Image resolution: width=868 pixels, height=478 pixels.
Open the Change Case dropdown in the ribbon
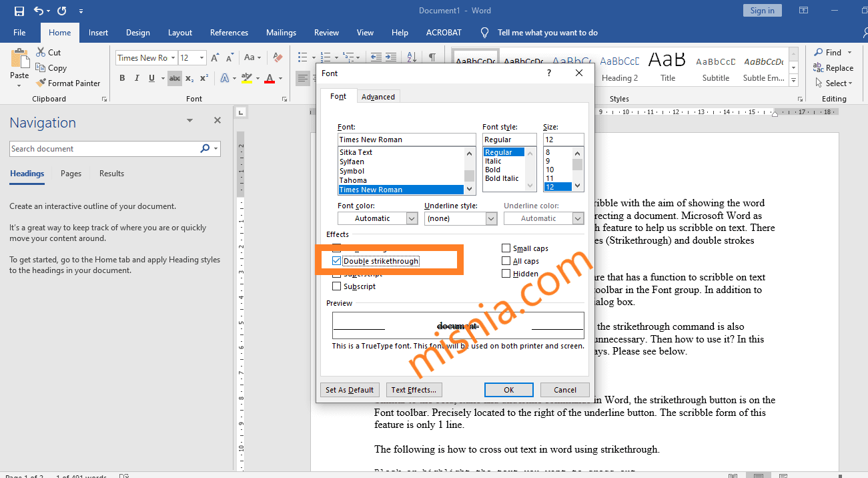coord(252,57)
